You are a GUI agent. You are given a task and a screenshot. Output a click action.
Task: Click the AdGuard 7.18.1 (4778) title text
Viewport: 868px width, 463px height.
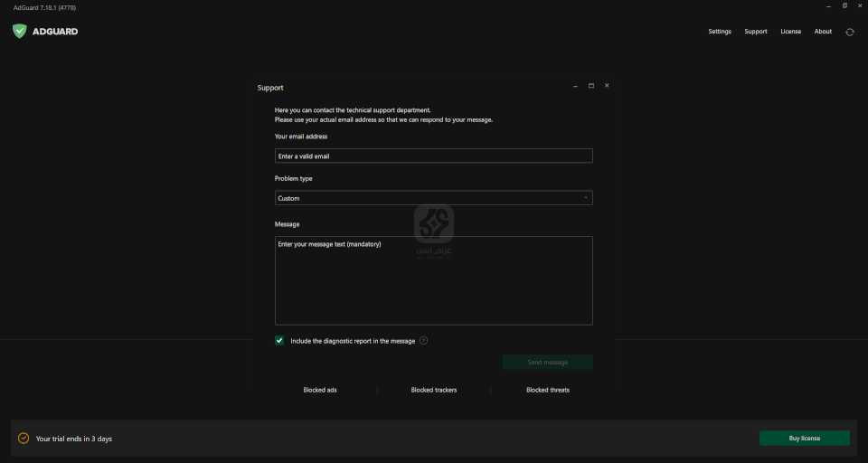pos(44,8)
